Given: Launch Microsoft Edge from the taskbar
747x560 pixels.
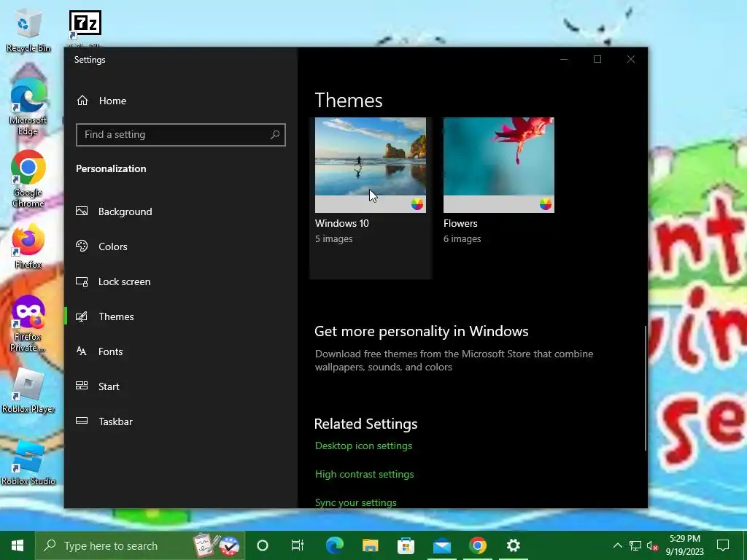Looking at the screenshot, I should (x=334, y=545).
